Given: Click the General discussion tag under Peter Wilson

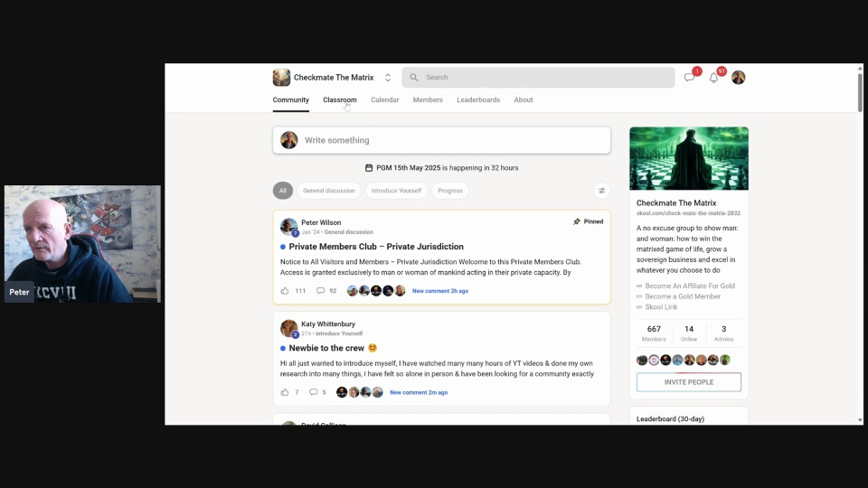Looking at the screenshot, I should pos(348,232).
